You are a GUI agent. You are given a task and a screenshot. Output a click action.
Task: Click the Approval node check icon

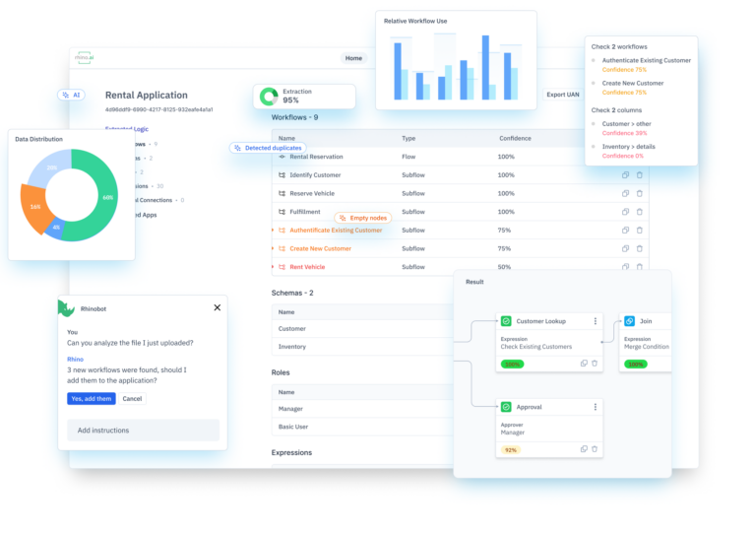click(x=506, y=407)
